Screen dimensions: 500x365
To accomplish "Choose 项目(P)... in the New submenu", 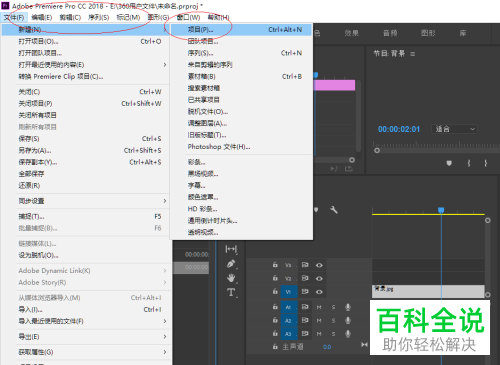I will 242,30.
